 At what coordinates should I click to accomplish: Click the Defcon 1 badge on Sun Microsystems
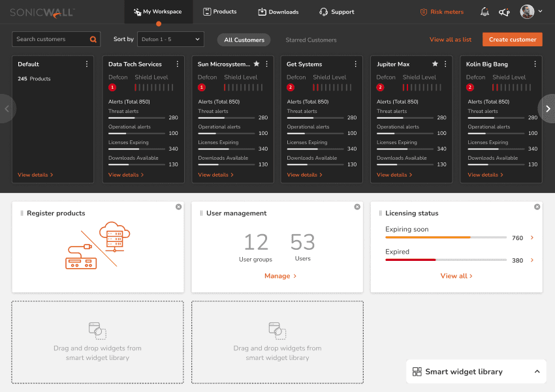tap(202, 87)
